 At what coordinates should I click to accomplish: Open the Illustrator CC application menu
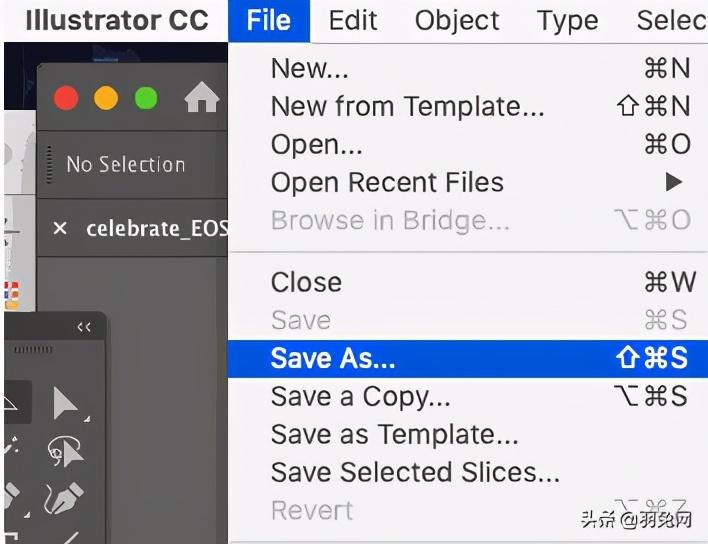click(x=116, y=21)
